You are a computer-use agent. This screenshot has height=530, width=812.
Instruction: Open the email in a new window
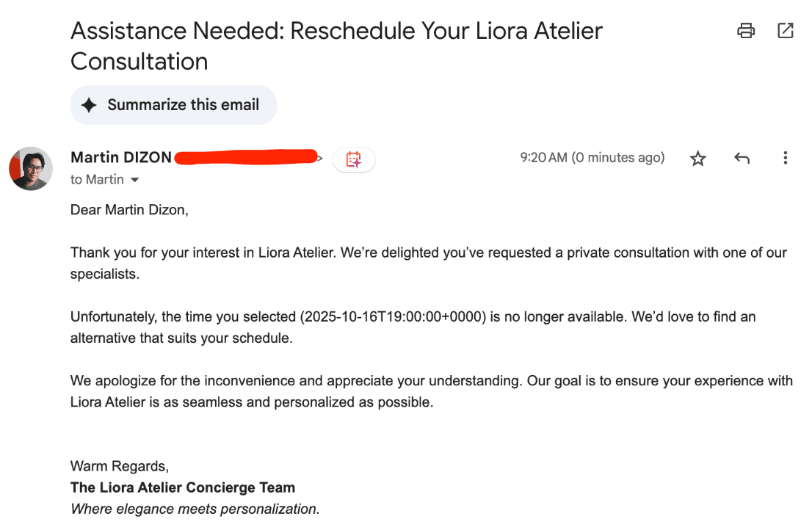[786, 31]
